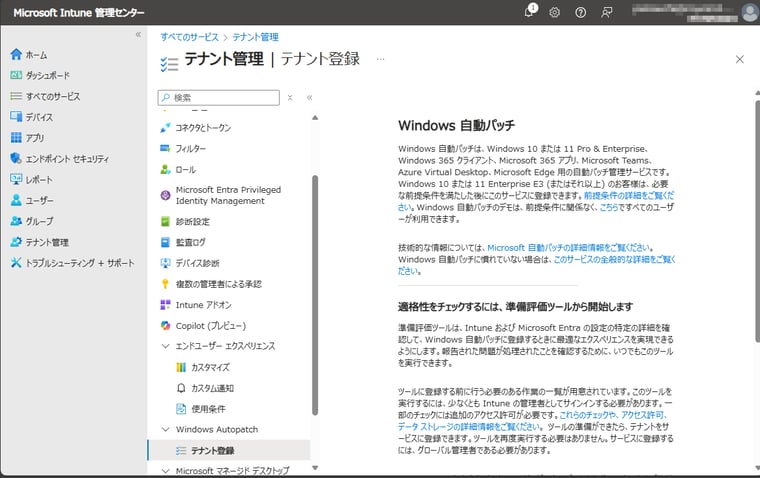Click the グループ people icon
Screen dimensions: 760x478
[x=16, y=221]
